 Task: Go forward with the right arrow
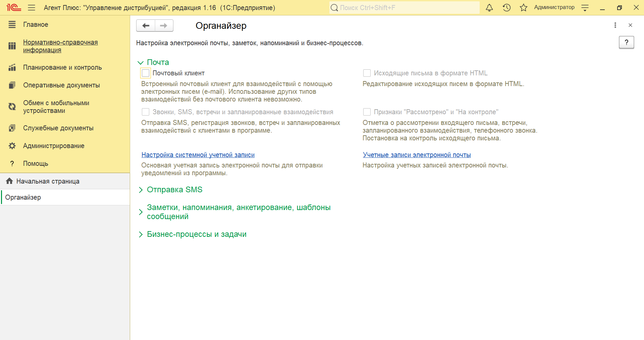pos(164,25)
